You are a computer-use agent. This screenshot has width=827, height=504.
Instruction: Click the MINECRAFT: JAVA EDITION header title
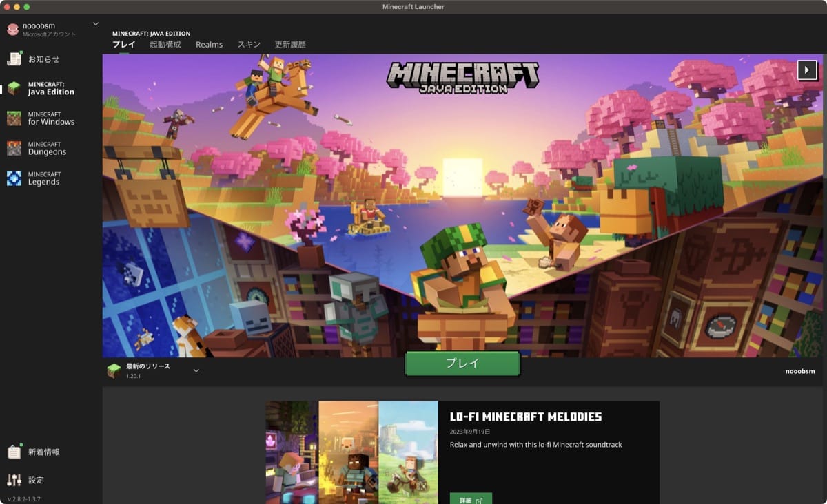tap(152, 33)
